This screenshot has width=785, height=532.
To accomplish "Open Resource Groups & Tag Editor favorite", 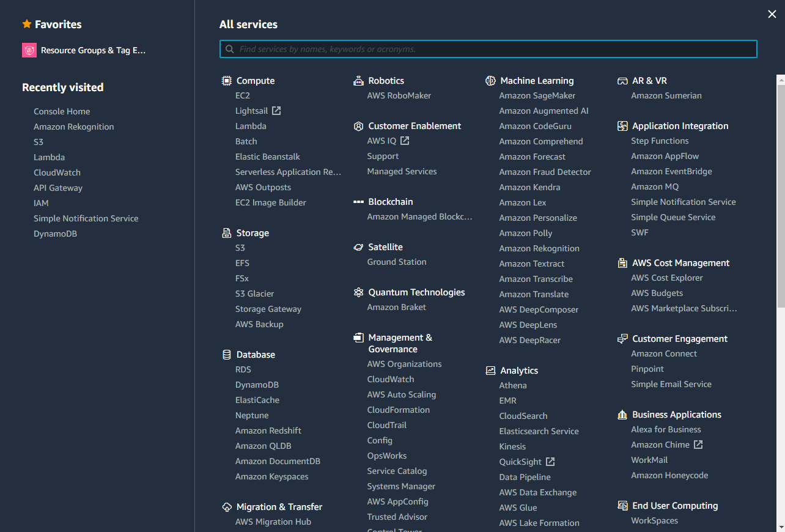I will coord(94,50).
